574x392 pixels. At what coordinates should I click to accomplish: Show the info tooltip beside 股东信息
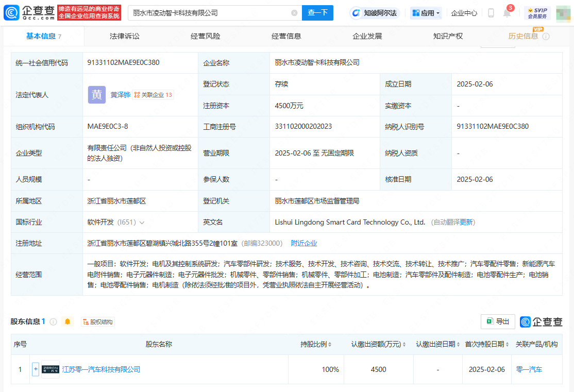(54, 322)
